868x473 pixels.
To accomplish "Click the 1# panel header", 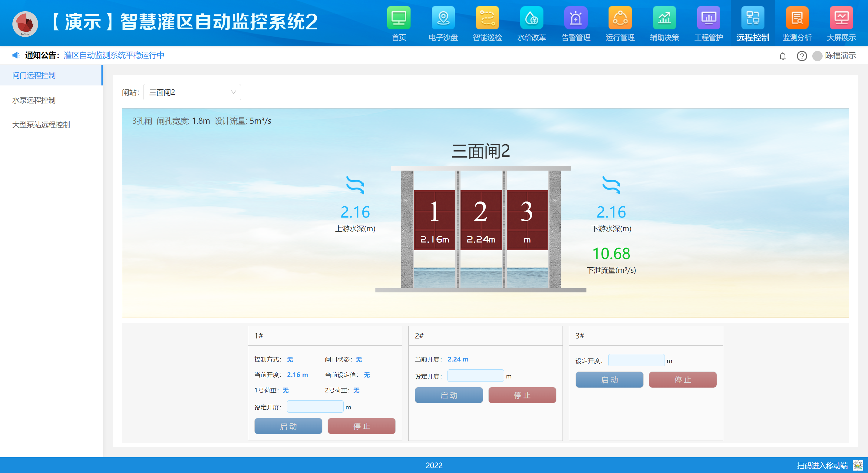I will click(x=325, y=335).
